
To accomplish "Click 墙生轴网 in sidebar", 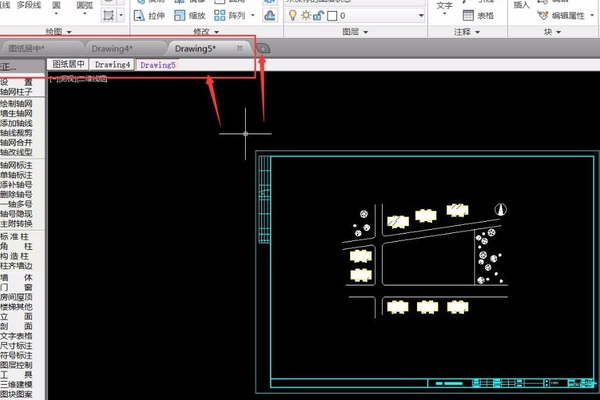I will [16, 113].
